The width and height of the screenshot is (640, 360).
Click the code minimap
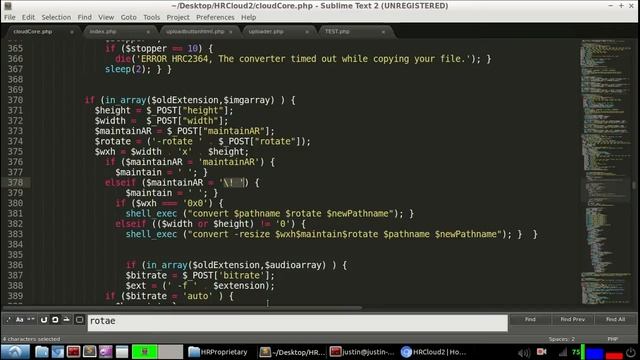coord(605,171)
